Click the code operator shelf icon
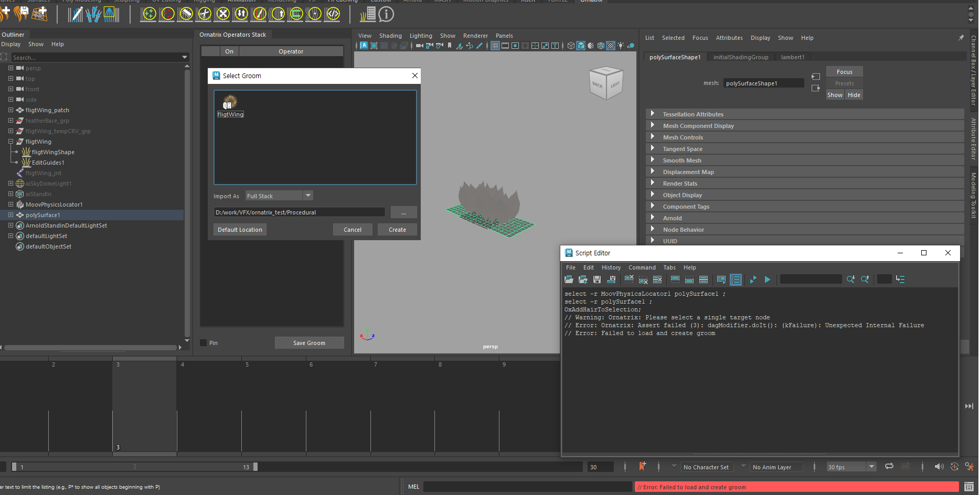 coord(333,14)
